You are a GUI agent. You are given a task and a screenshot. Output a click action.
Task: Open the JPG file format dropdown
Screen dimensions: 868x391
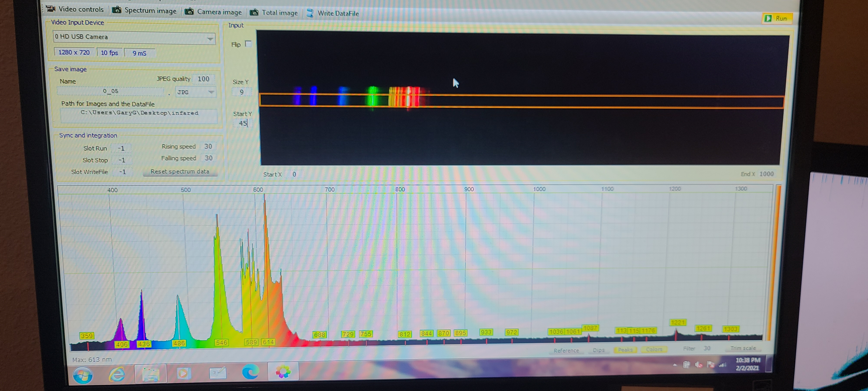click(x=211, y=92)
